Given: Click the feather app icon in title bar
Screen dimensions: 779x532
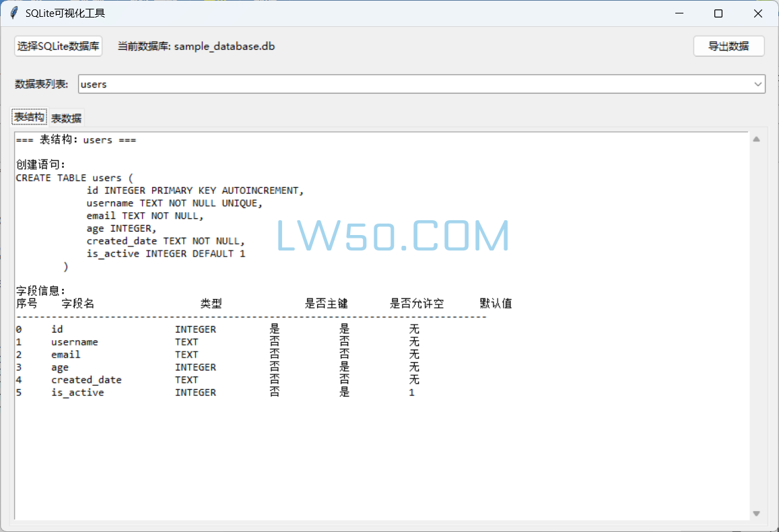Looking at the screenshot, I should tap(13, 13).
